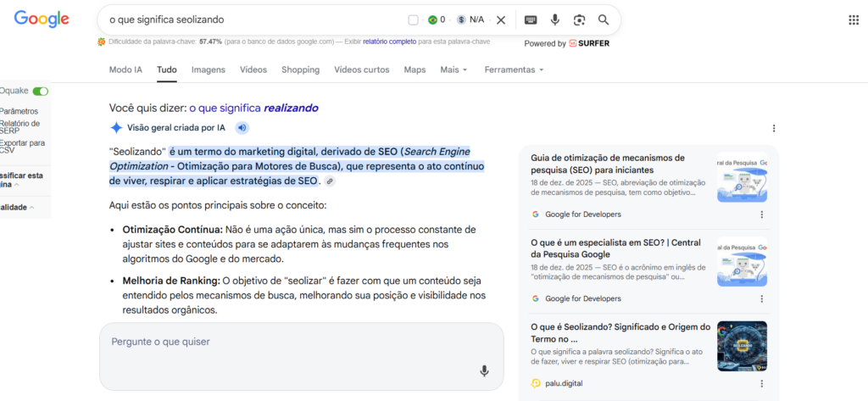
Task: Open SEOquake Parâmetros
Action: click(19, 111)
